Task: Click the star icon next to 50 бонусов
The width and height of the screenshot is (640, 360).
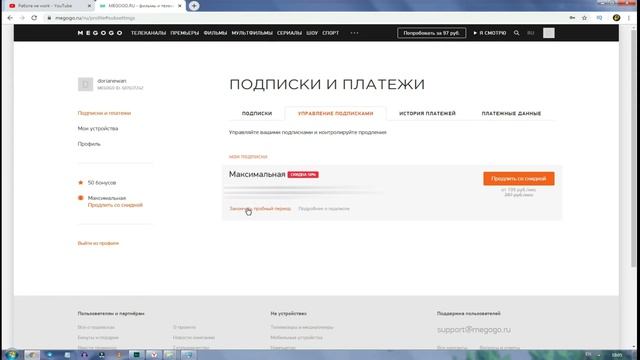Action: click(x=80, y=182)
